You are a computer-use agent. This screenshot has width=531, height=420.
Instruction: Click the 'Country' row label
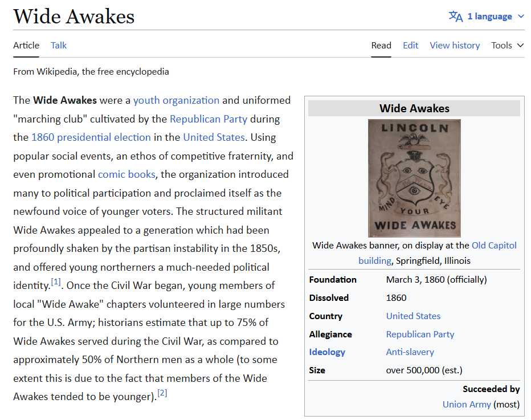325,316
